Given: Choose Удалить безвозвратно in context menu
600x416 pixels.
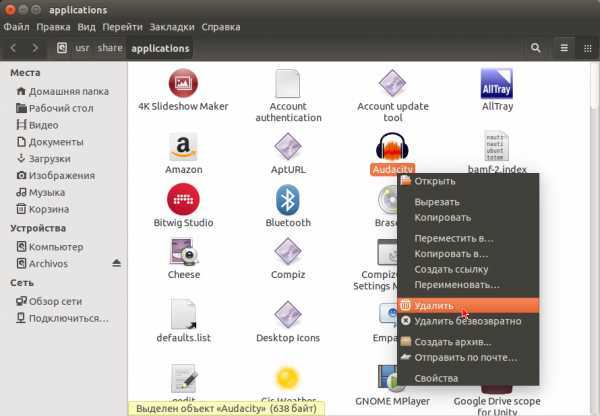Looking at the screenshot, I should (468, 321).
